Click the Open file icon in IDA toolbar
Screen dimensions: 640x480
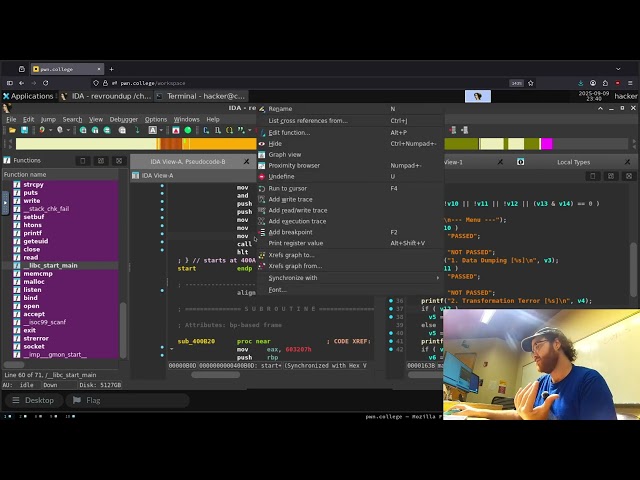click(x=11, y=130)
